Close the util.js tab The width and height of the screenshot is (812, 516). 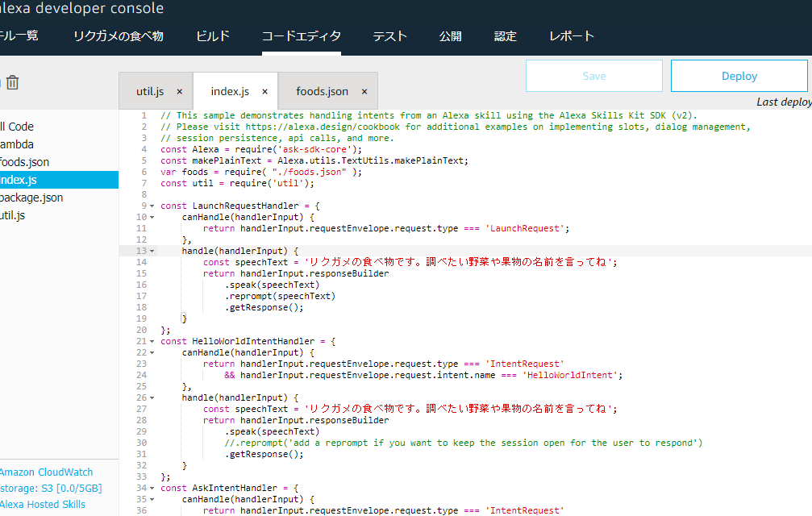179,92
